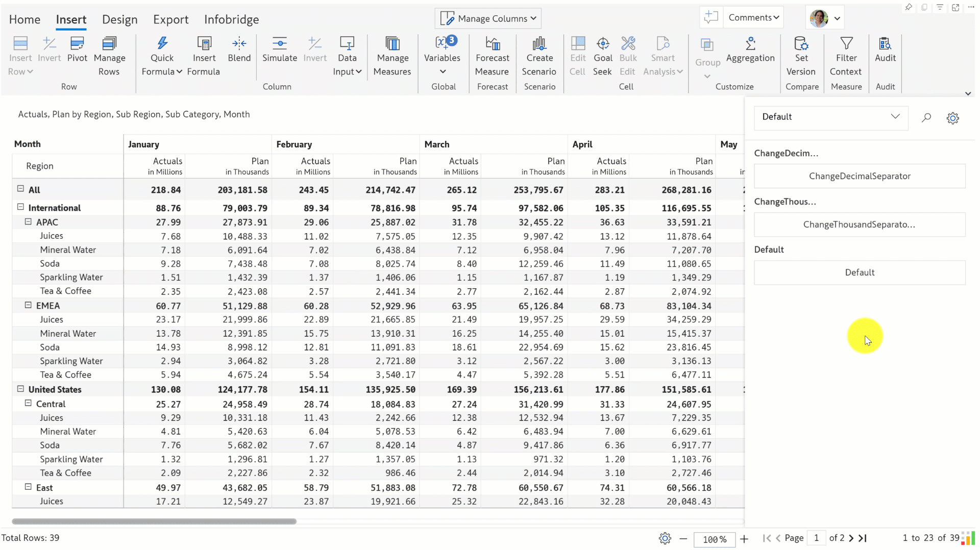Open the Default dropdown in side panel
Viewport: 980px width, 550px height.
coord(830,117)
